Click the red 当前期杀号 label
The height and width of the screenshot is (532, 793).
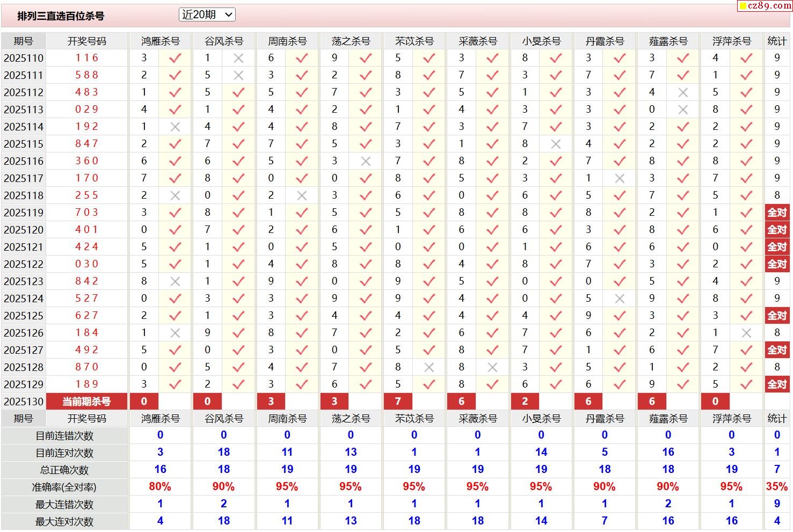pos(87,402)
